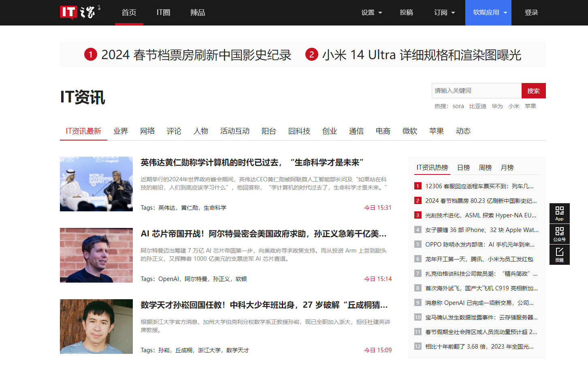Screen dimensions: 588x366
Task: Open ranked story about 宝马数据泄露事件
Action: [x=481, y=317]
